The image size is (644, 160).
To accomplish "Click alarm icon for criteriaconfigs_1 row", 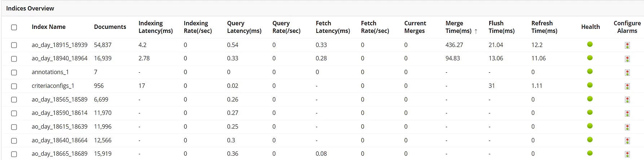I will [627, 86].
